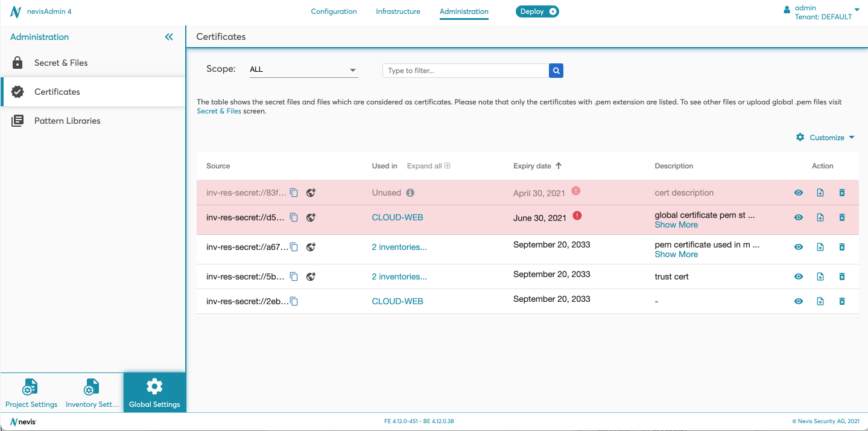The height and width of the screenshot is (431, 868).
Task: Open the Customize columns dropdown
Action: pos(826,138)
